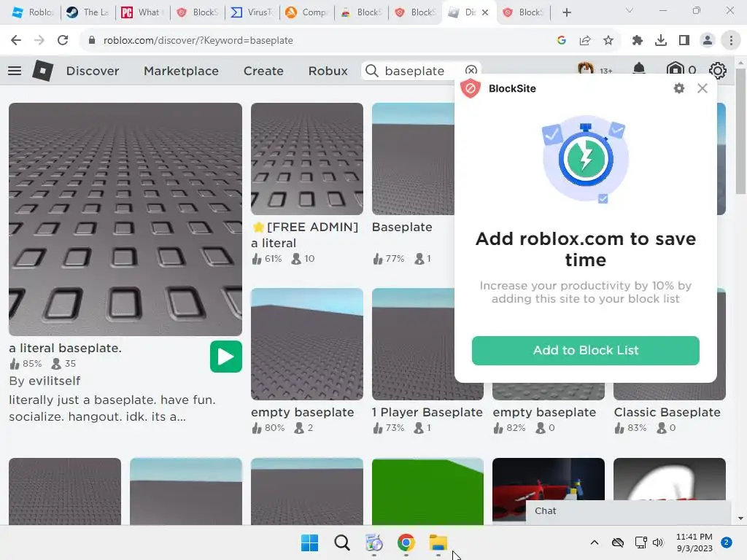The height and width of the screenshot is (560, 747).
Task: Open Roblox settings gear
Action: pos(718,71)
